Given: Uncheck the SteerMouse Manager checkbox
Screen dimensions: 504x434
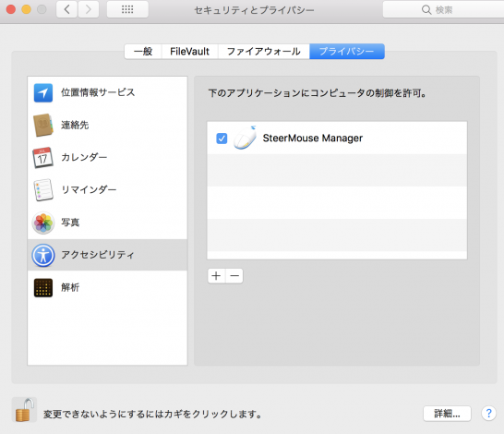Looking at the screenshot, I should click(x=222, y=139).
